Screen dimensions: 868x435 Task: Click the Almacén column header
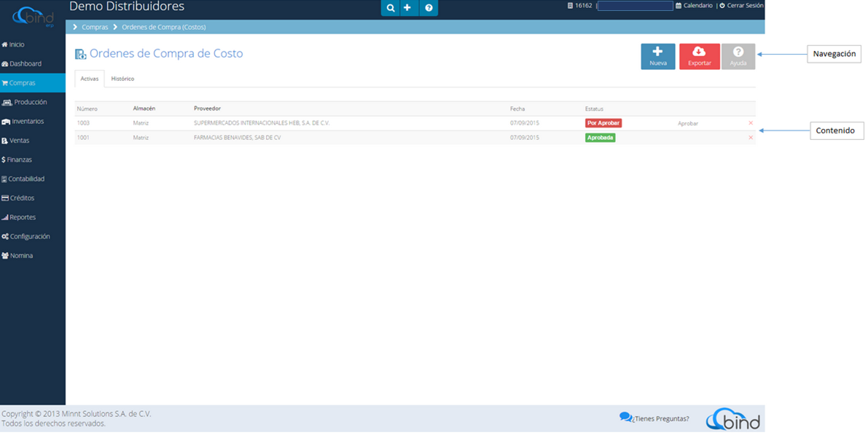click(144, 109)
